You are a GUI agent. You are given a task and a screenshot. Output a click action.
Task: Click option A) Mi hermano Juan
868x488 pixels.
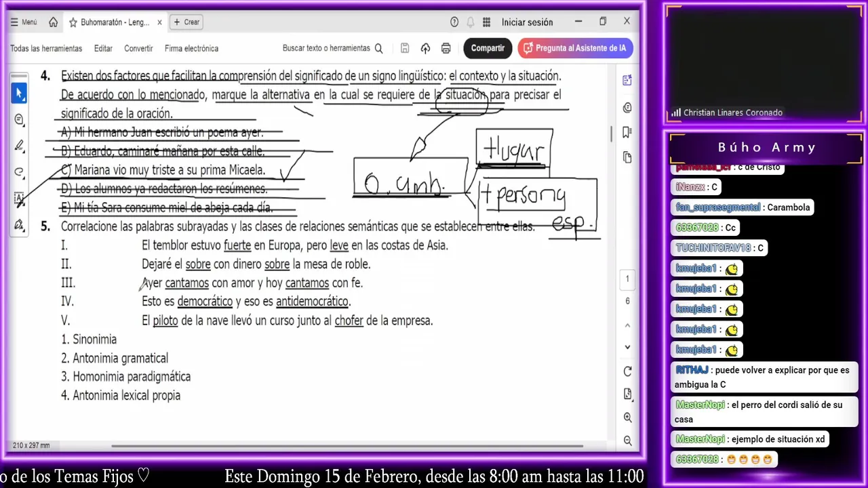pyautogui.click(x=161, y=132)
